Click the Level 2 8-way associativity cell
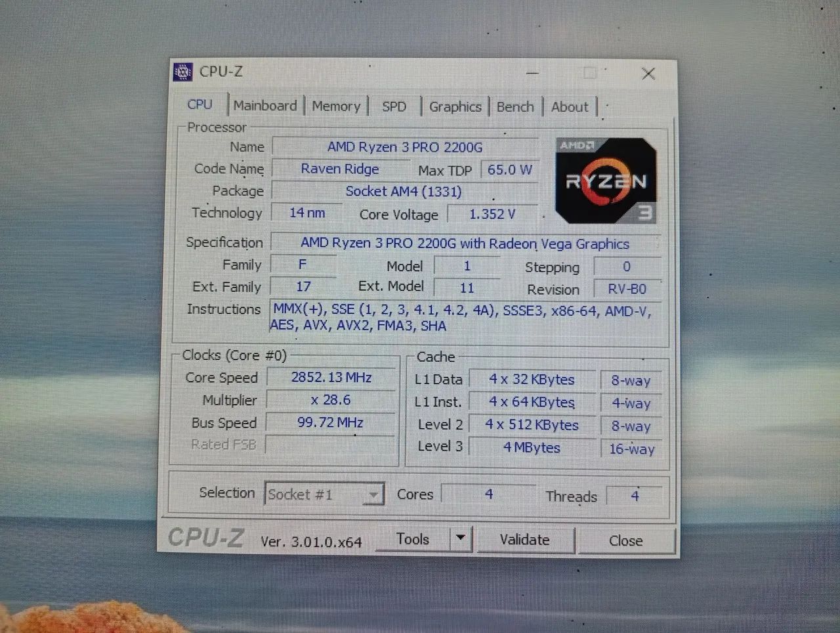 [x=631, y=426]
